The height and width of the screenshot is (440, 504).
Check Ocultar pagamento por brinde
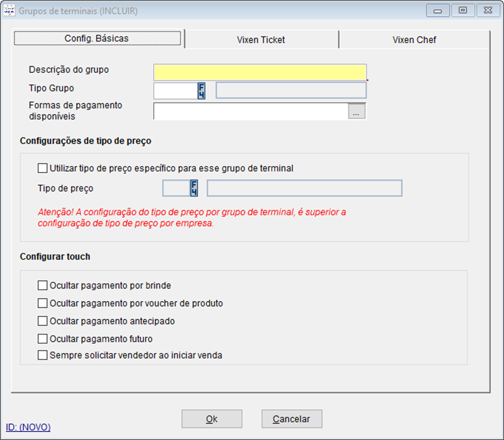click(x=43, y=285)
